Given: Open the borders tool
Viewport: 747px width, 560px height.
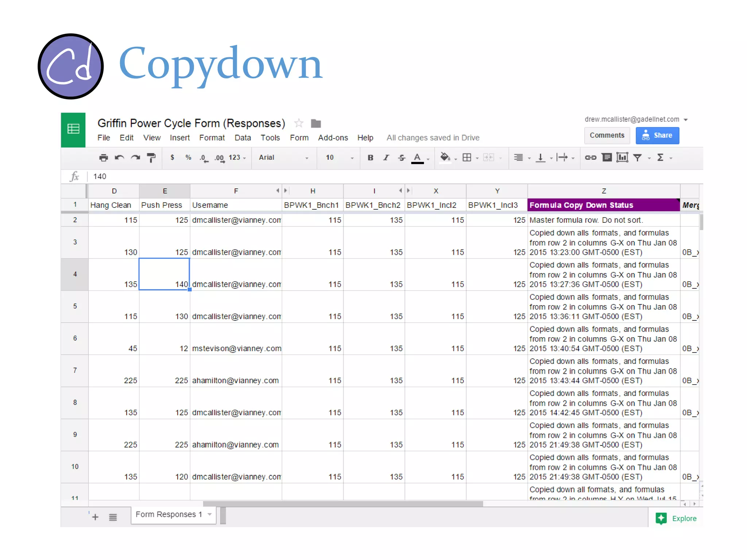Looking at the screenshot, I should pos(467,157).
